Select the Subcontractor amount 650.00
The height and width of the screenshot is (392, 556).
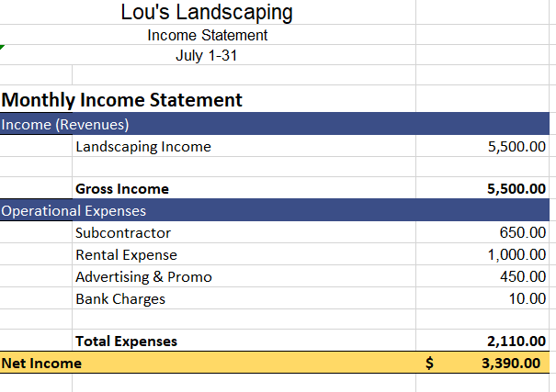pyautogui.click(x=522, y=233)
